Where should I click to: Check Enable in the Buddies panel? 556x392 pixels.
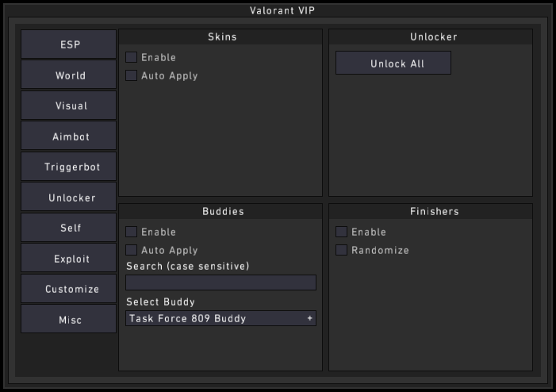click(x=132, y=232)
